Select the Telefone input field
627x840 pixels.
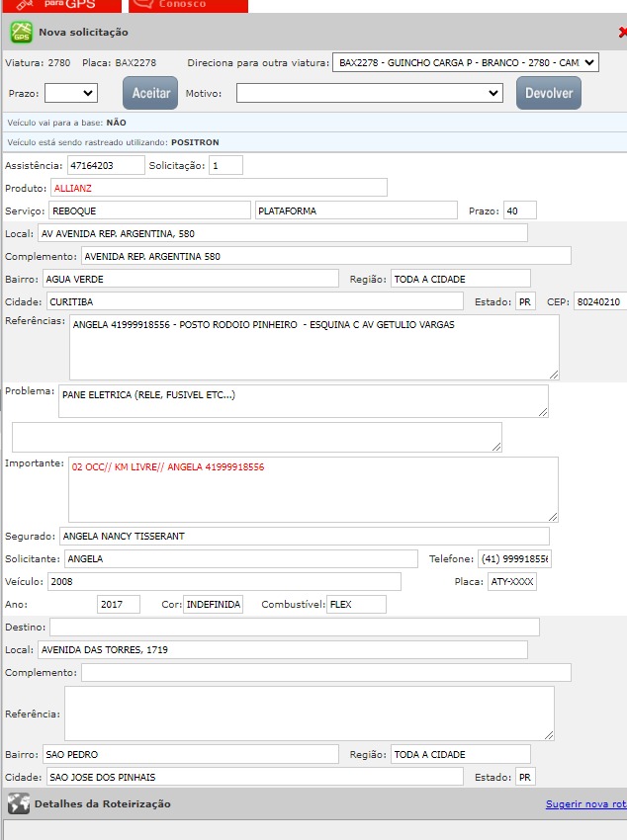click(514, 558)
